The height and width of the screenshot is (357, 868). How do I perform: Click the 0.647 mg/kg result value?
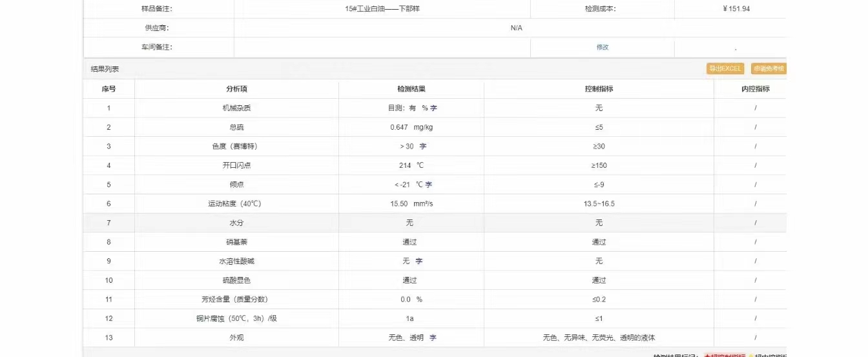pyautogui.click(x=411, y=127)
